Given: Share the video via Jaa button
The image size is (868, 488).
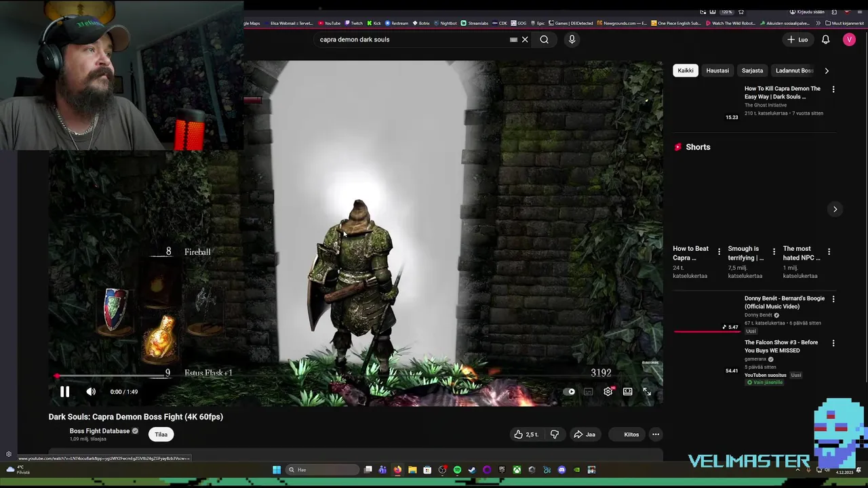Looking at the screenshot, I should [x=585, y=434].
